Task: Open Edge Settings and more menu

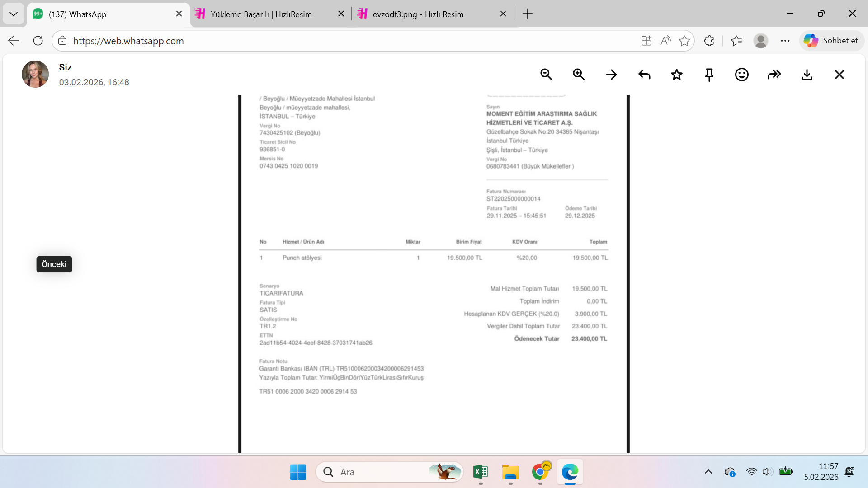Action: click(785, 41)
